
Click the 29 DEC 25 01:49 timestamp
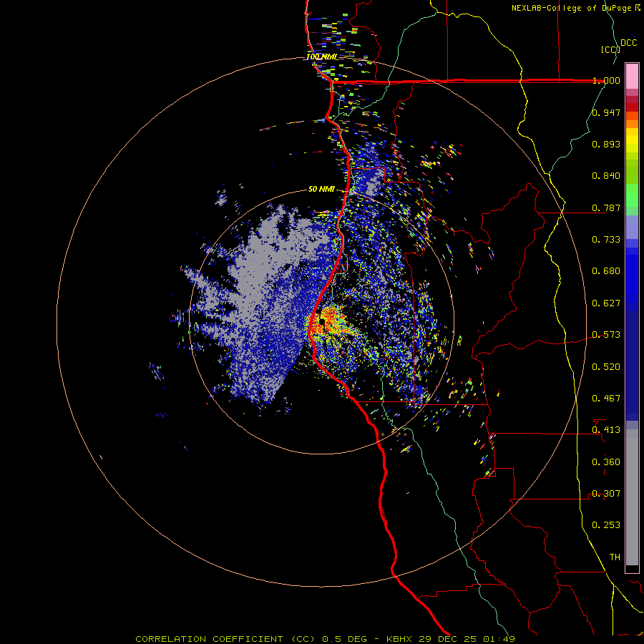(x=467, y=639)
